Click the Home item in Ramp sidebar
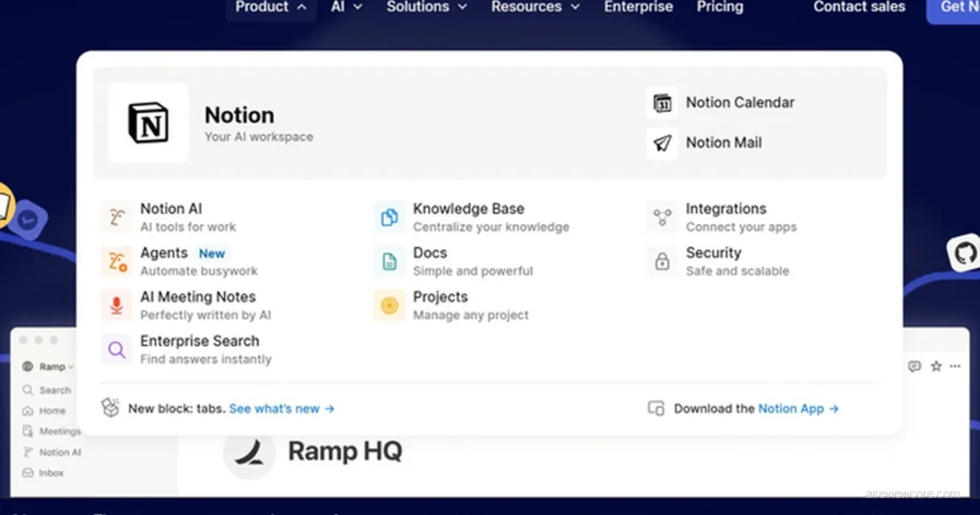The height and width of the screenshot is (515, 980). tap(44, 411)
